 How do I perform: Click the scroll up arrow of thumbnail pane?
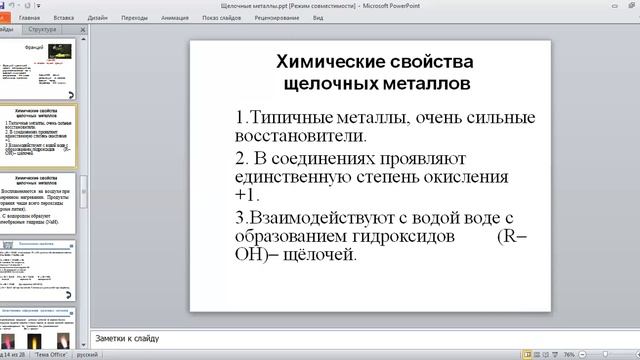pos(83,40)
